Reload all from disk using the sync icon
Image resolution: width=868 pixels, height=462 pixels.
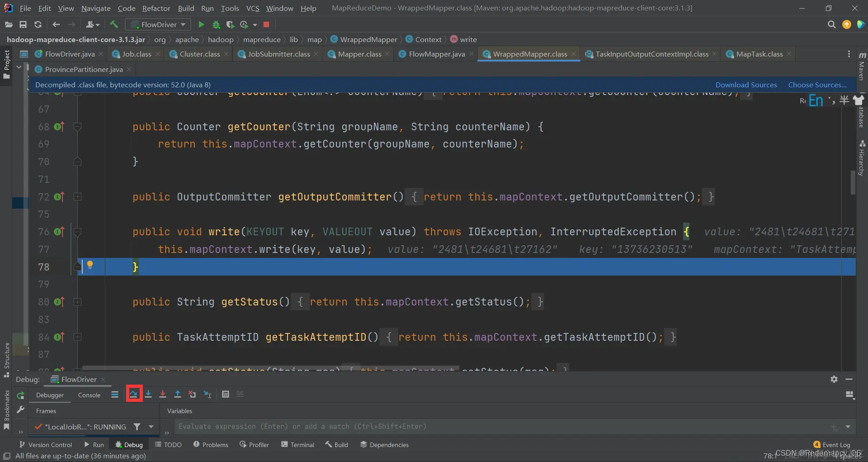click(38, 24)
